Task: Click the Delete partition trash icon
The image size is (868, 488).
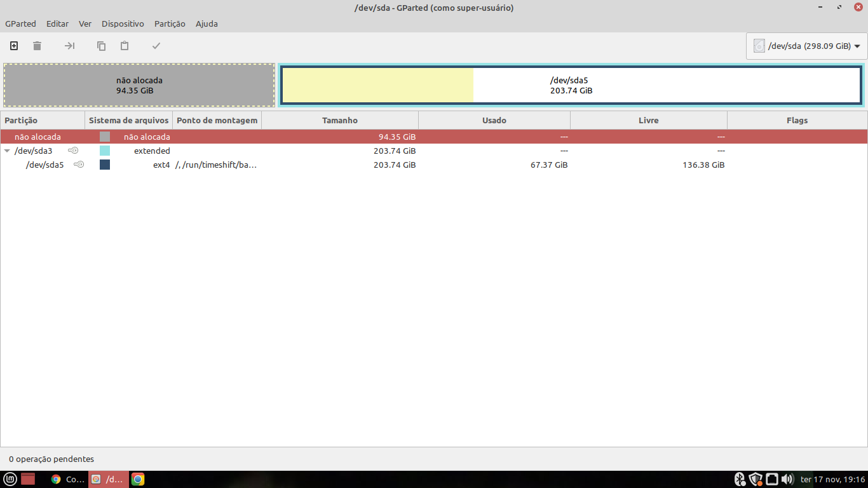Action: (37, 46)
